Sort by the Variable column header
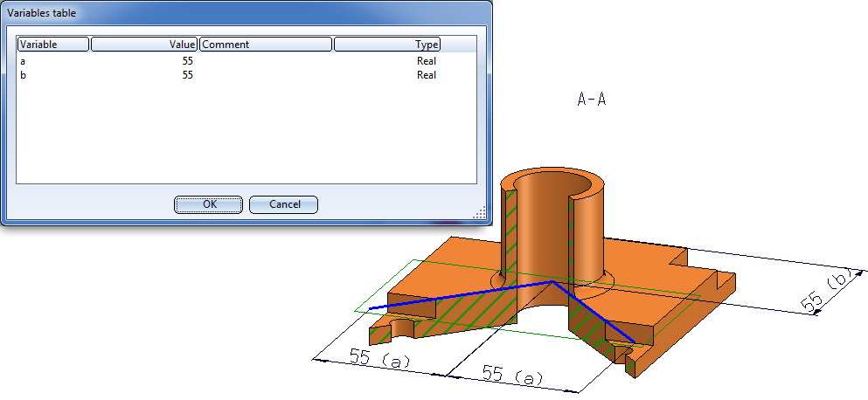 53,45
